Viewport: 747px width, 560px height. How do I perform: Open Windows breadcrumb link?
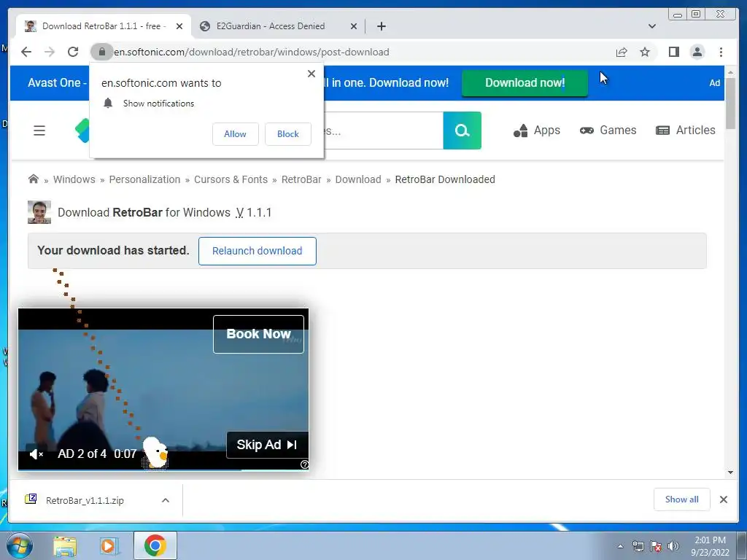coord(74,179)
